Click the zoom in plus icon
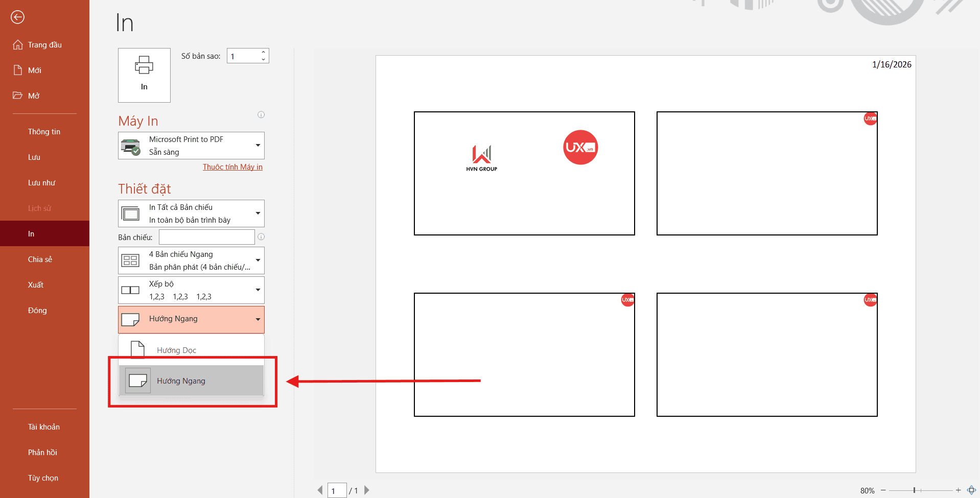 [x=958, y=490]
